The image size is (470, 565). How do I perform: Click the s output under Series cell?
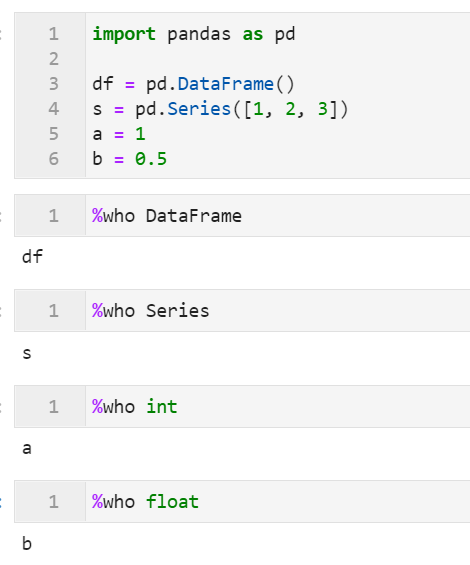tap(27, 353)
